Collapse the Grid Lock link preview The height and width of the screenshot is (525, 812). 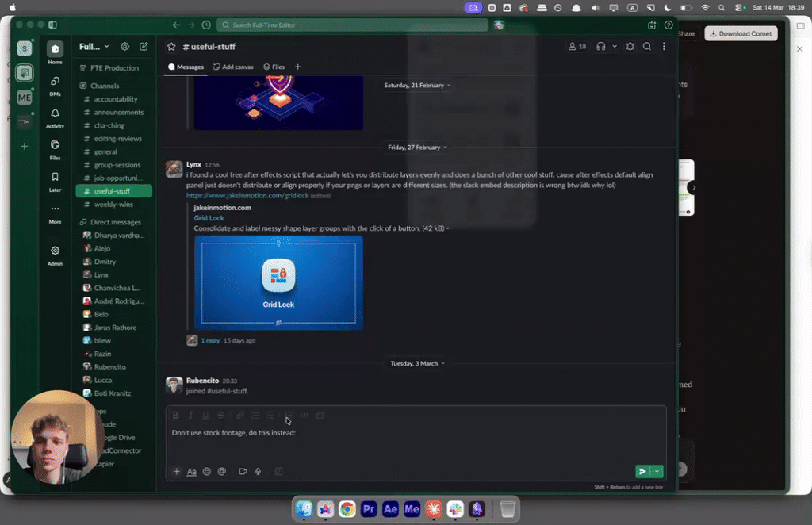[448, 228]
